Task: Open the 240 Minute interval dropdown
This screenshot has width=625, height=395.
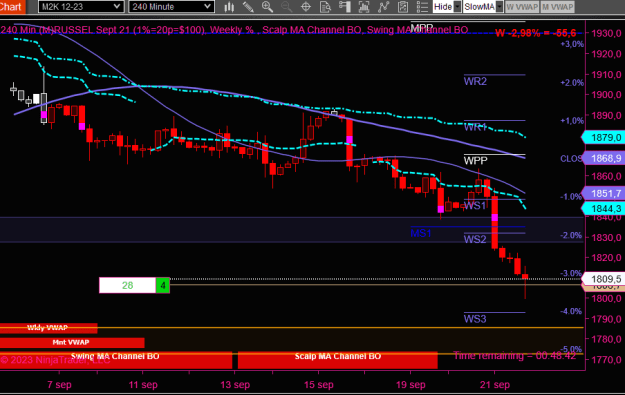Action: click(171, 6)
